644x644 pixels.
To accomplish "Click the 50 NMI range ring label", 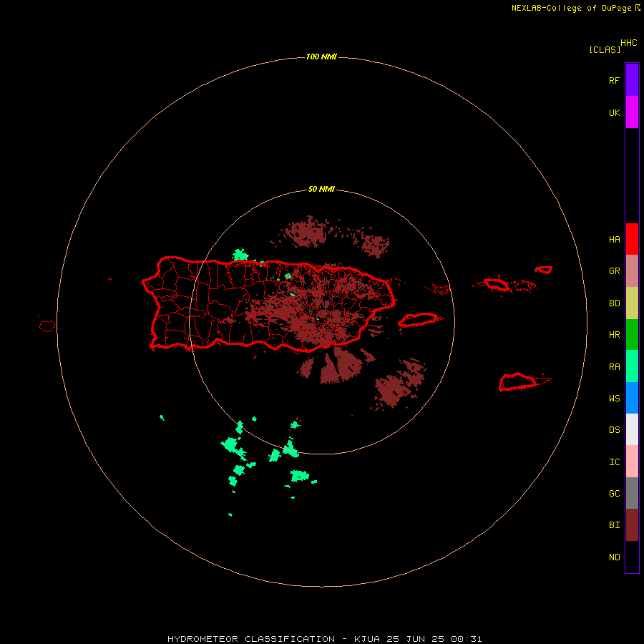I will (x=321, y=189).
